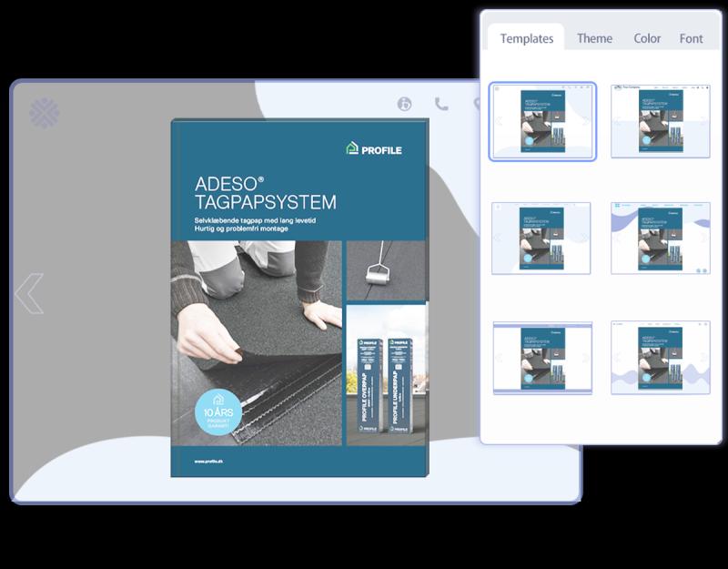The image size is (728, 569).
Task: Click the ADESO TAGPAPSYSTEM book cover
Action: pos(299,298)
